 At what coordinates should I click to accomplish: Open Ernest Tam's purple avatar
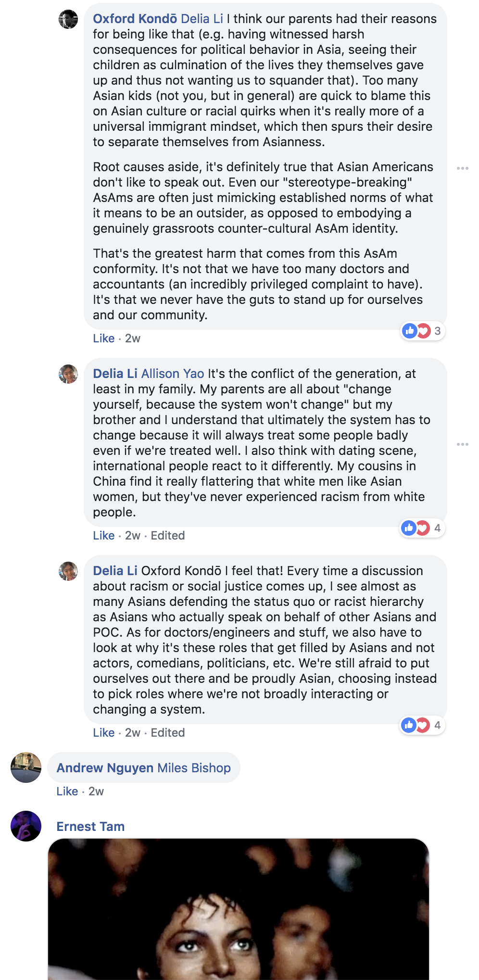[26, 826]
